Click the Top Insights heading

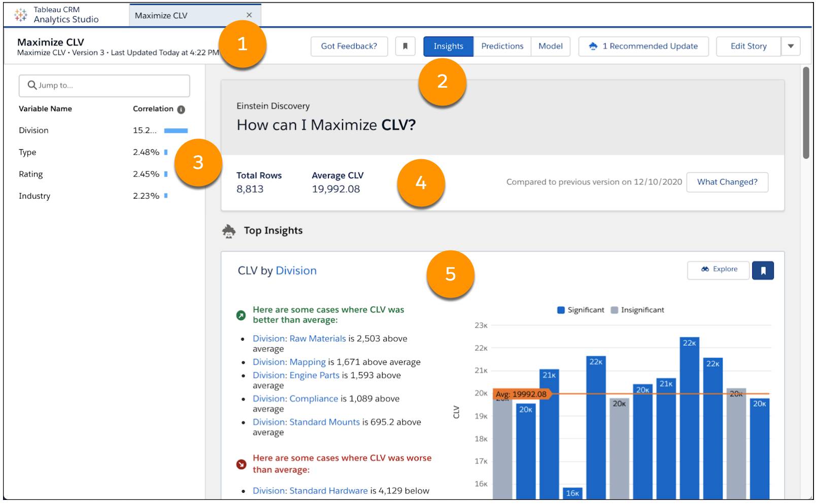(274, 231)
